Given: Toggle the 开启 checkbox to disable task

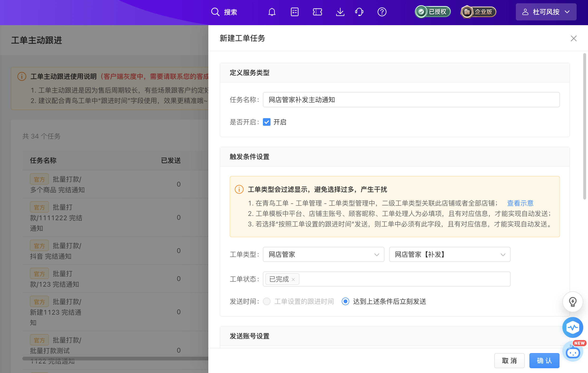Looking at the screenshot, I should click(x=266, y=122).
